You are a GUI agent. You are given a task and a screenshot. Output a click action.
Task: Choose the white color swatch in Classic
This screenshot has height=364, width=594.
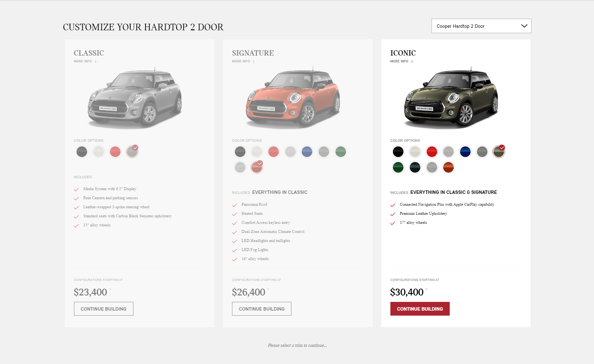point(99,152)
